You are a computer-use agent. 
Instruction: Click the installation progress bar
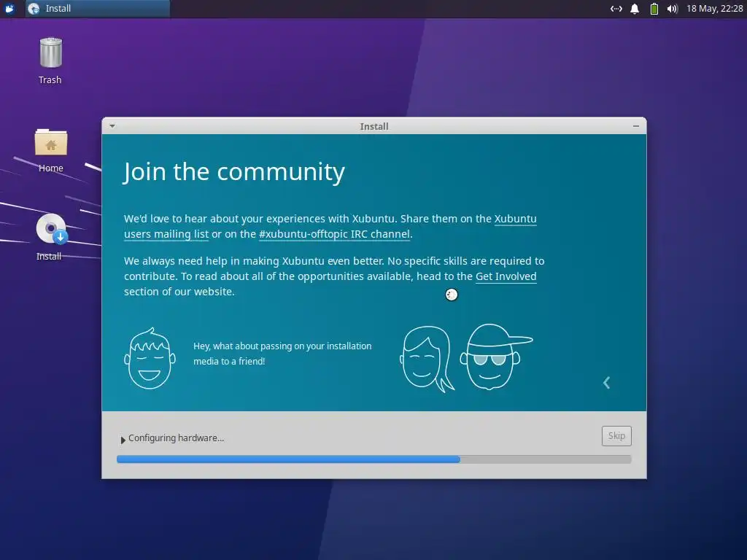click(374, 459)
